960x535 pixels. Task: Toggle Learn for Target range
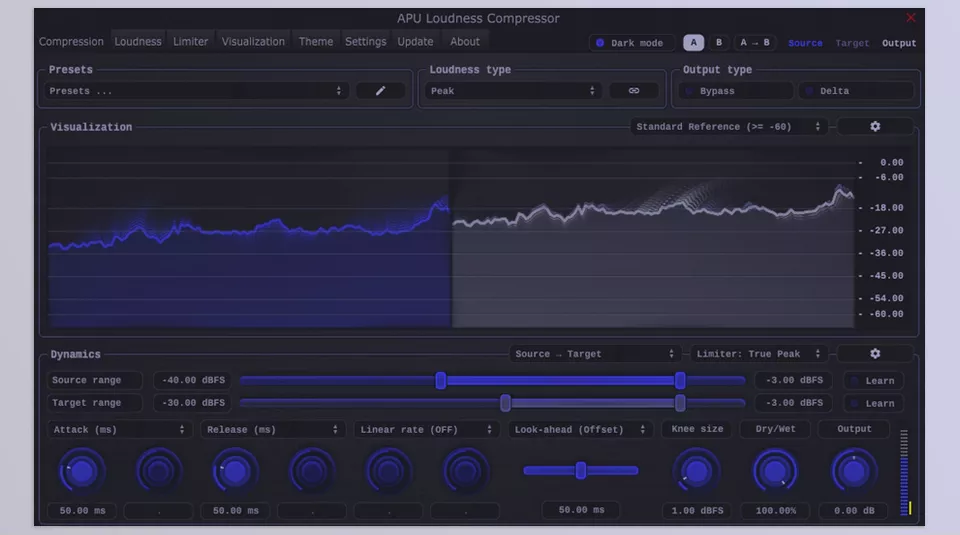click(873, 403)
